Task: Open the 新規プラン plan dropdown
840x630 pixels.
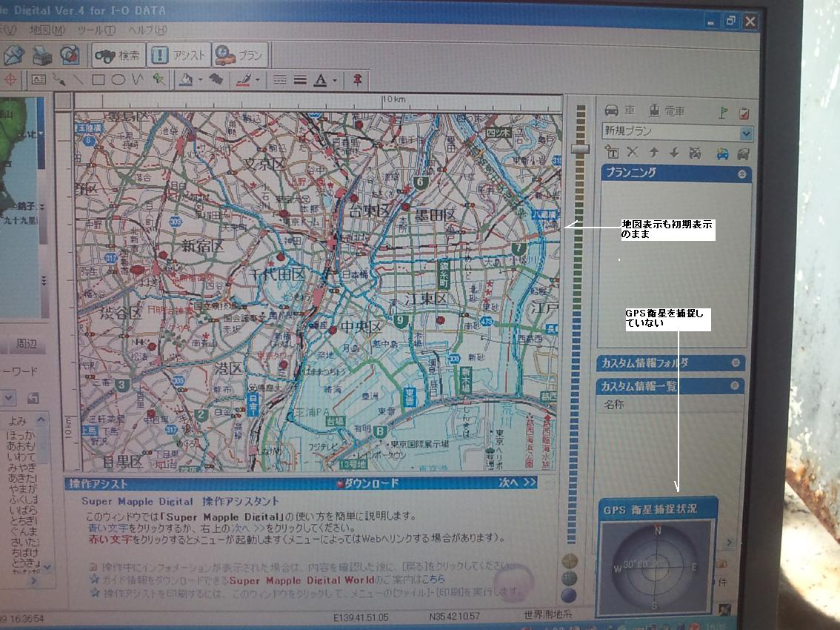Action: 746,133
